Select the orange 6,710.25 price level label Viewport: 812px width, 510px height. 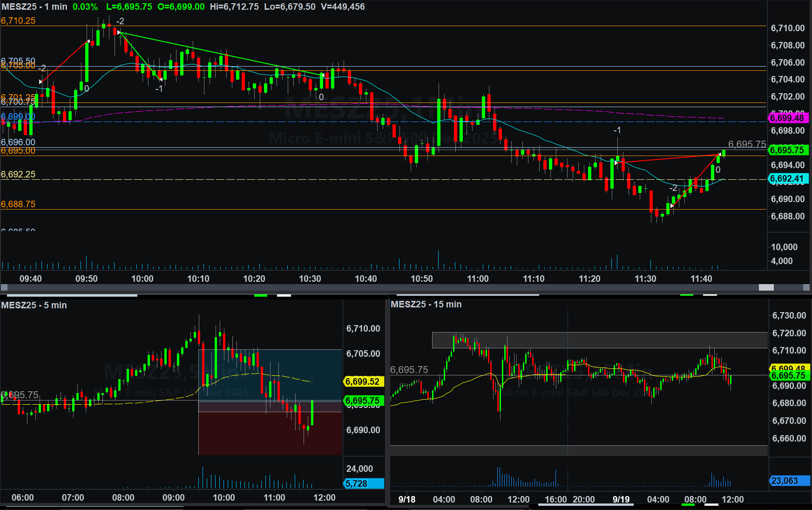tap(18, 20)
